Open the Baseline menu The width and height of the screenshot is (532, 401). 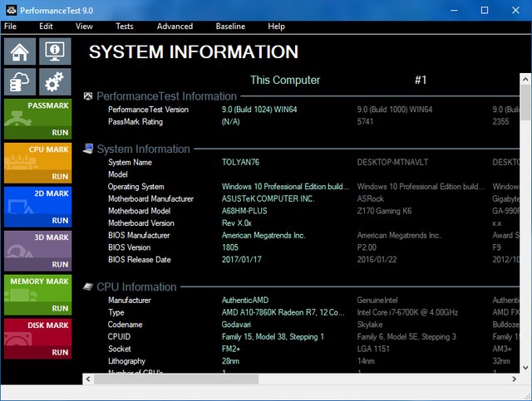click(x=230, y=27)
